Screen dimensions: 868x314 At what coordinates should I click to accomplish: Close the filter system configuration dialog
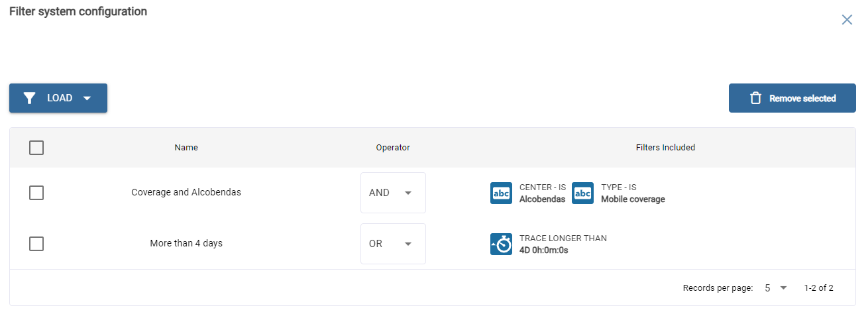tap(846, 20)
